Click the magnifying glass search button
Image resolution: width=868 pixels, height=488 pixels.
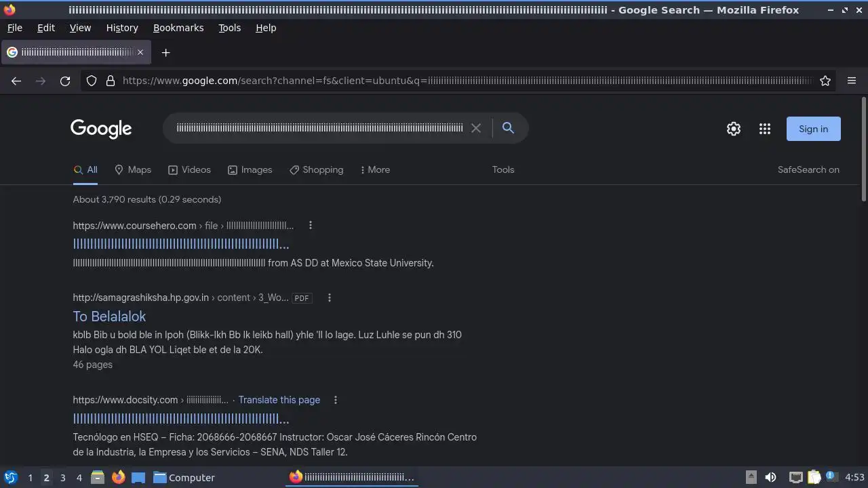tap(508, 128)
